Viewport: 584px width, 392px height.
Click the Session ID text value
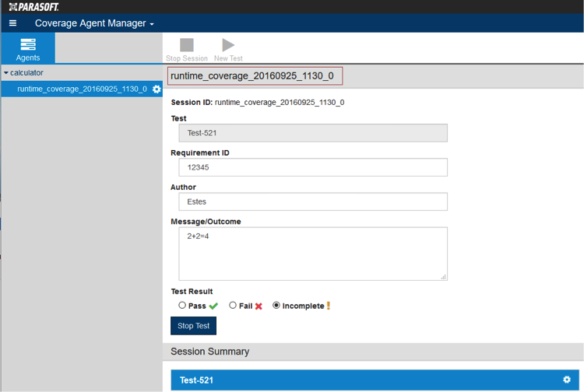tap(280, 102)
